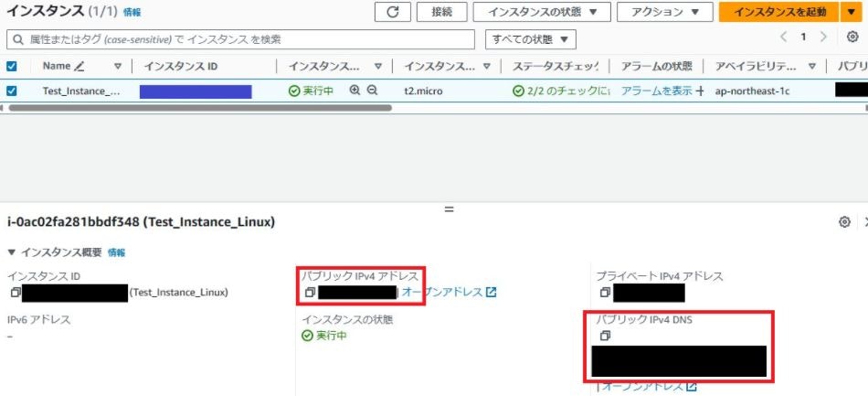Uncheck the Test_Instance row checkbox
868x396 pixels.
click(x=11, y=91)
